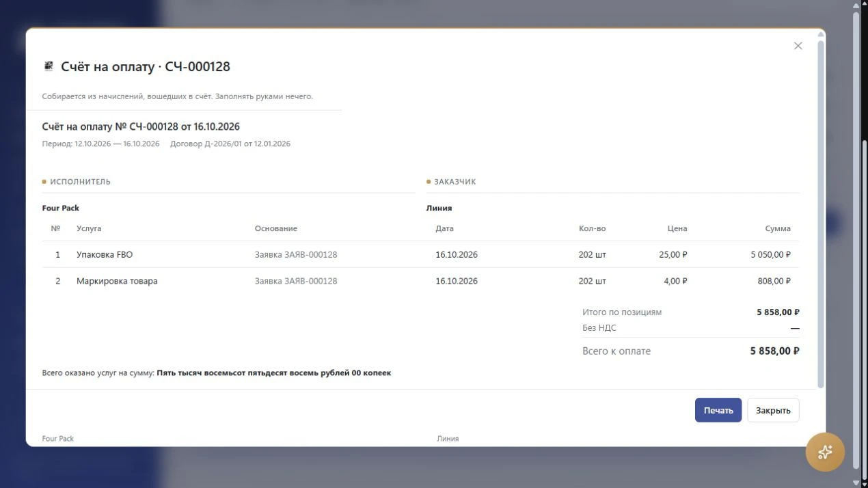868x488 pixels.
Task: Click bold "Four Pack" under ИСПОЛНИТЕЛЬ
Action: (x=61, y=208)
